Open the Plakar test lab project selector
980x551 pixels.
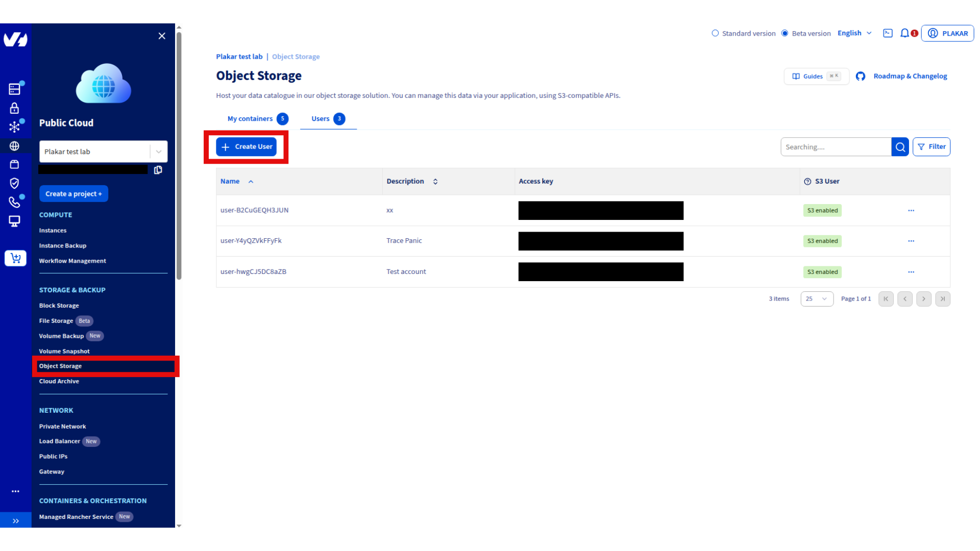pos(103,151)
